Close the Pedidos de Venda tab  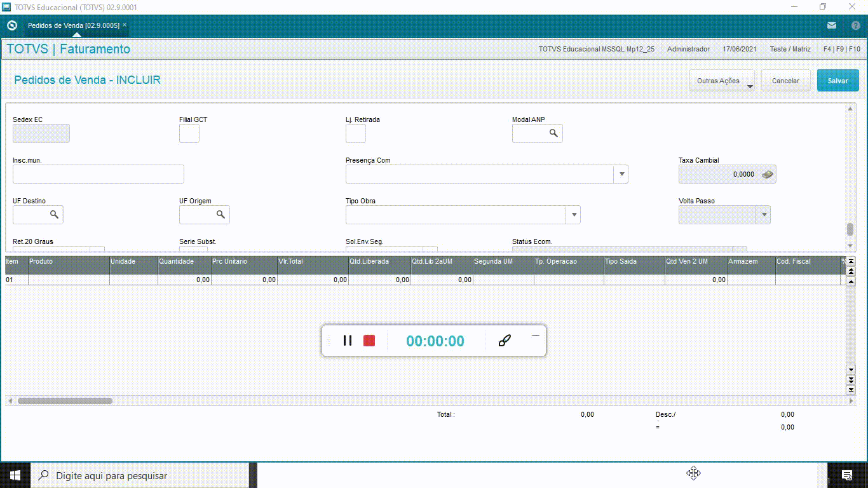point(125,25)
